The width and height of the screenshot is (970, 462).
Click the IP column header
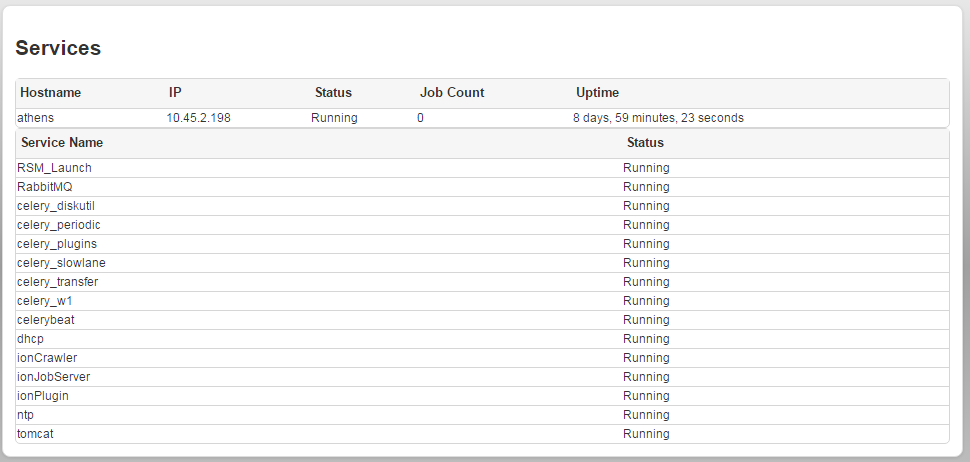[175, 93]
